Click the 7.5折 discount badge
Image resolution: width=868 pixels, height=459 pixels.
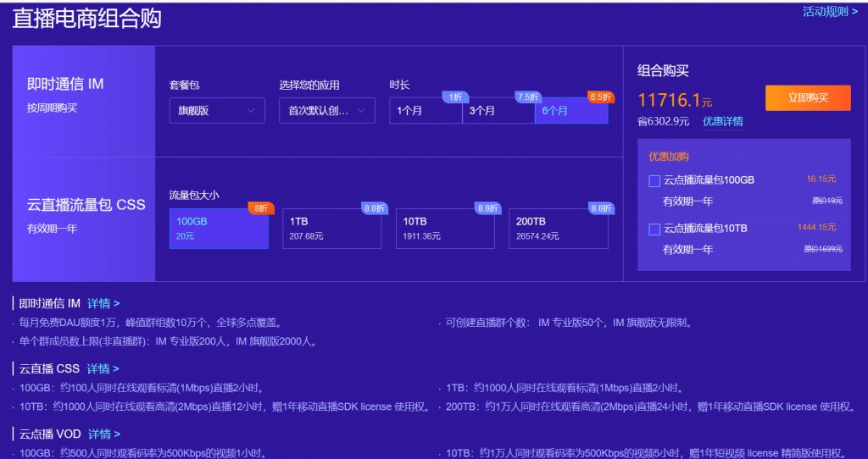[x=528, y=97]
